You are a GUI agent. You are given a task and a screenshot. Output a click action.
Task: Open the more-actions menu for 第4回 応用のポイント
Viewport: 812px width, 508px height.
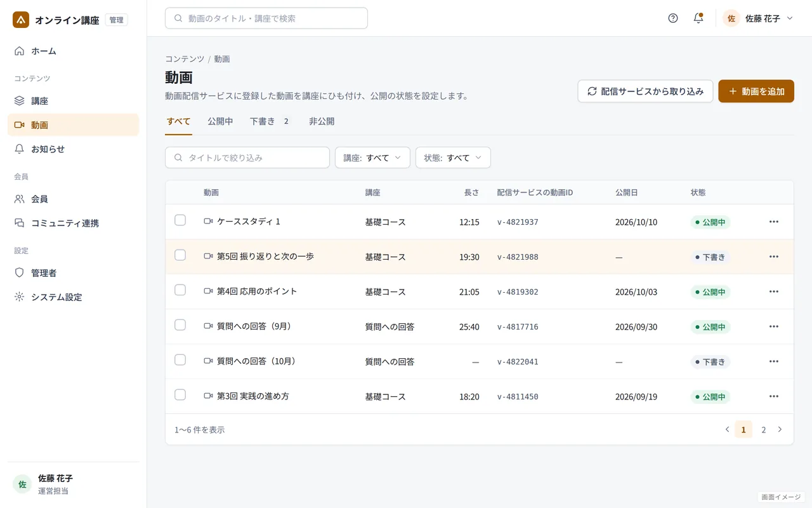click(x=774, y=291)
